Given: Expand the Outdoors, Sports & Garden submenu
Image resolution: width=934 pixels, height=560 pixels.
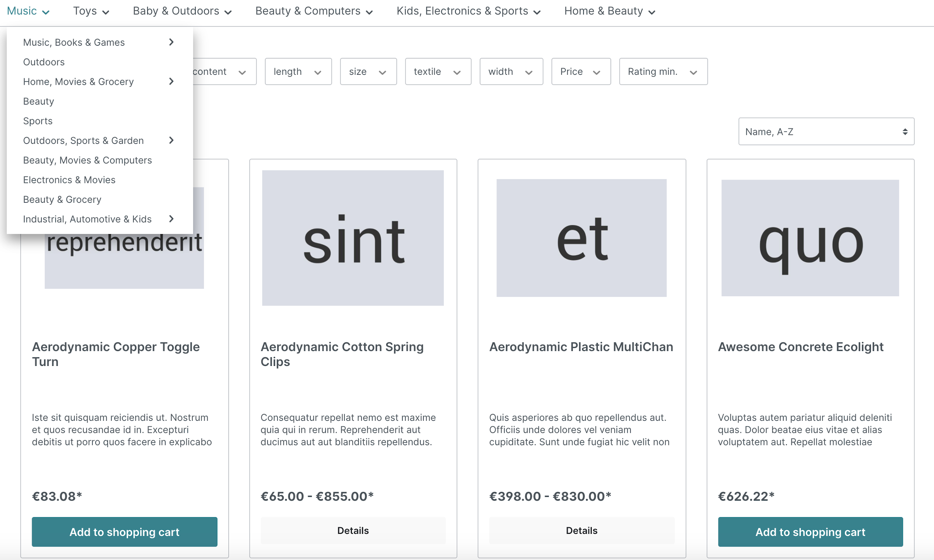Looking at the screenshot, I should pyautogui.click(x=171, y=140).
